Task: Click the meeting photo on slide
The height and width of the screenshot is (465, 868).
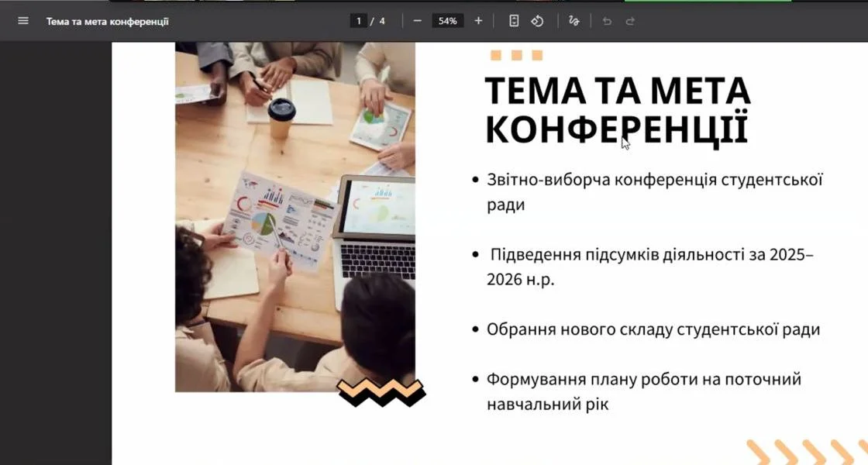Action: point(294,217)
